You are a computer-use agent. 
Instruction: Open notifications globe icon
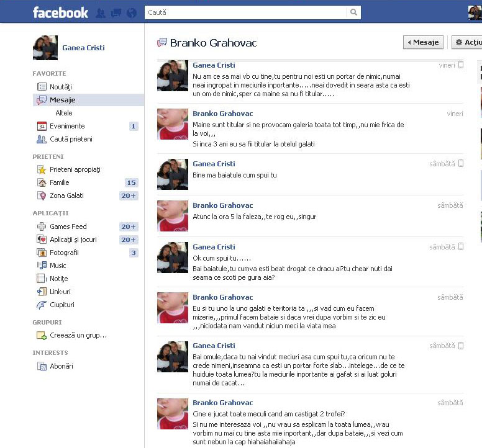[132, 13]
